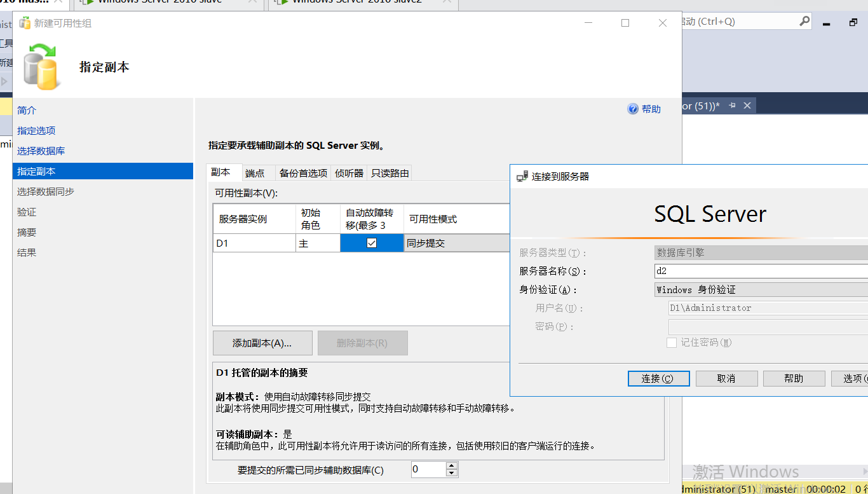Click the quick launch search box
Image resolution: width=868 pixels, height=494 pixels.
point(740,22)
